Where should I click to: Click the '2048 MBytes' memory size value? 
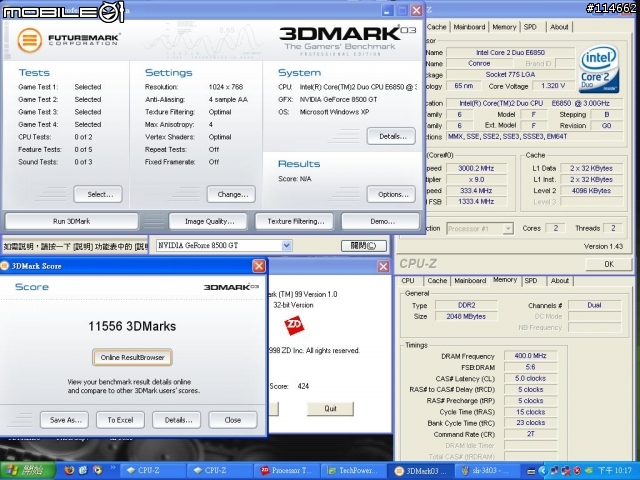pyautogui.click(x=466, y=316)
